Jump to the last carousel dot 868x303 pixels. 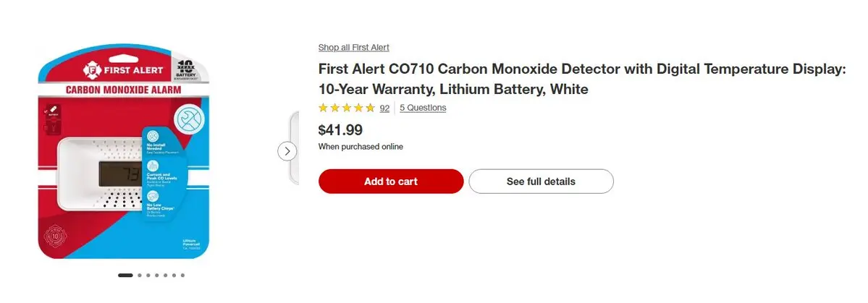pyautogui.click(x=182, y=276)
